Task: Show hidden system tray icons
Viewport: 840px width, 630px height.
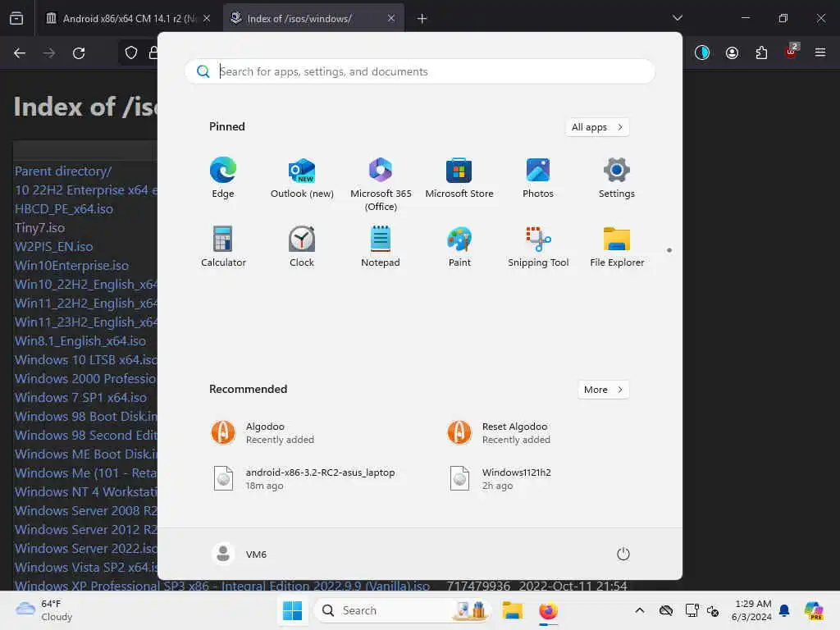Action: pyautogui.click(x=640, y=610)
